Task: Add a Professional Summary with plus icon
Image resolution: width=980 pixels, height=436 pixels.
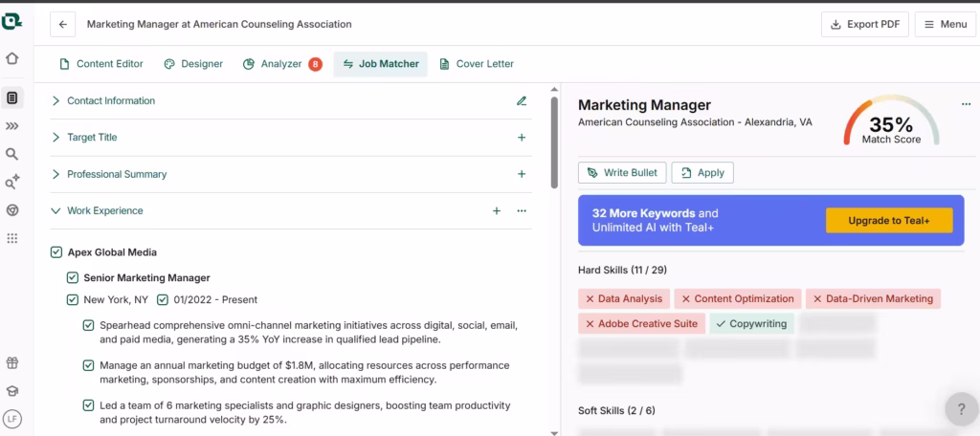Action: pos(522,174)
